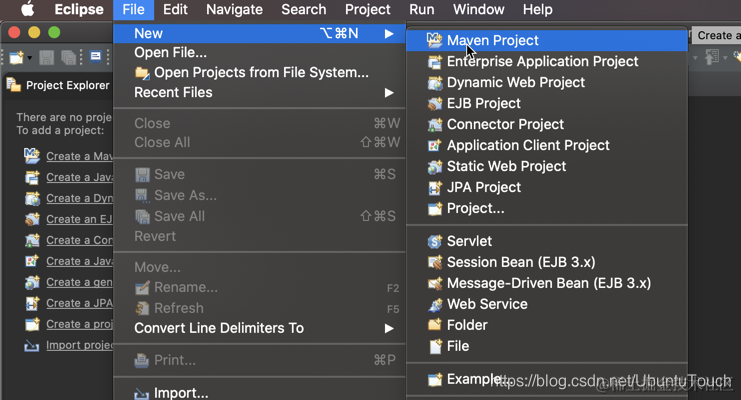Screen dimensions: 741x400
Task: Click the Servlet icon in New submenu
Action: [x=434, y=241]
